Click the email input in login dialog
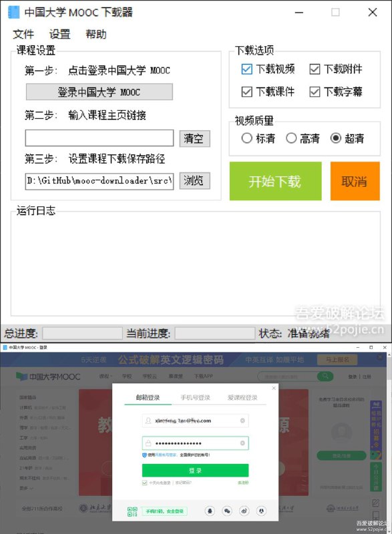392x534 pixels. tap(195, 421)
